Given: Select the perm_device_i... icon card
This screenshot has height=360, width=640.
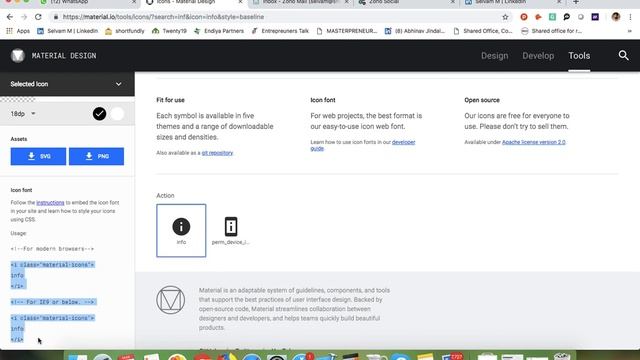Looking at the screenshot, I should [x=231, y=231].
